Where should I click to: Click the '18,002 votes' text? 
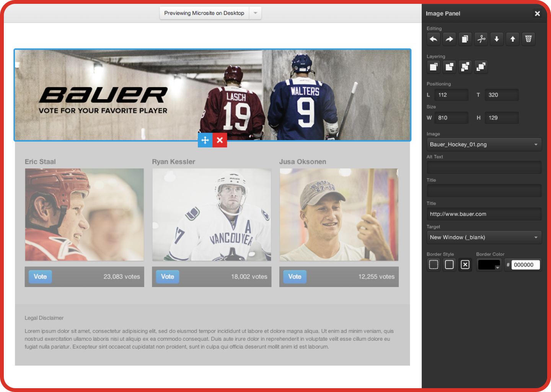pos(249,276)
